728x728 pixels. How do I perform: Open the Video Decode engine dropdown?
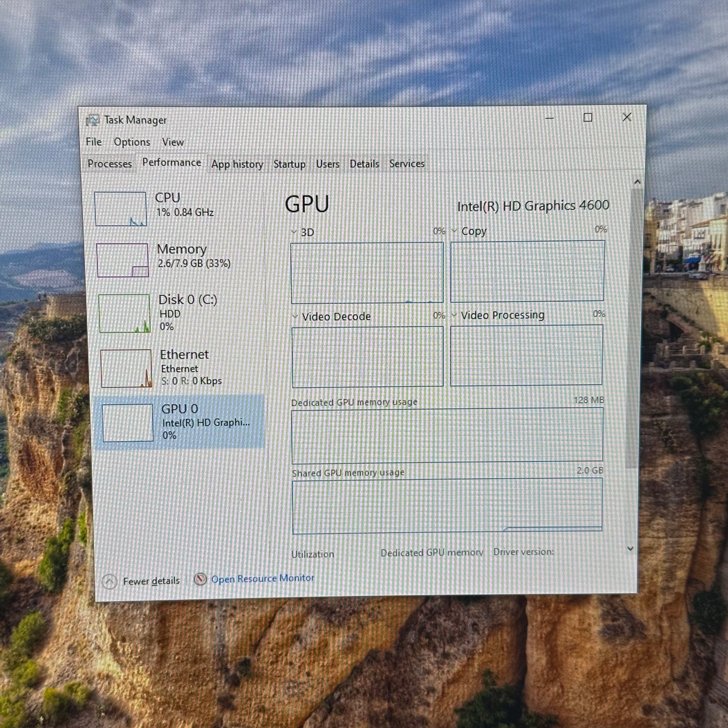[295, 316]
